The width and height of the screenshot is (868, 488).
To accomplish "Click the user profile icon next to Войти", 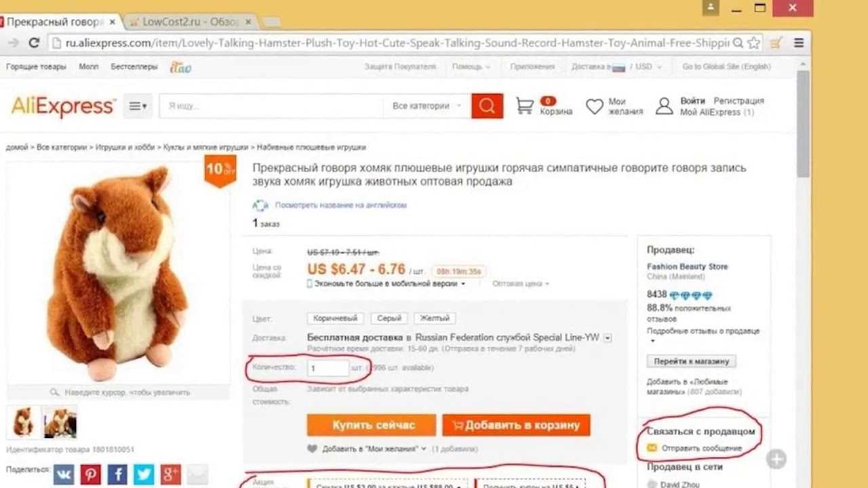I will pyautogui.click(x=665, y=106).
